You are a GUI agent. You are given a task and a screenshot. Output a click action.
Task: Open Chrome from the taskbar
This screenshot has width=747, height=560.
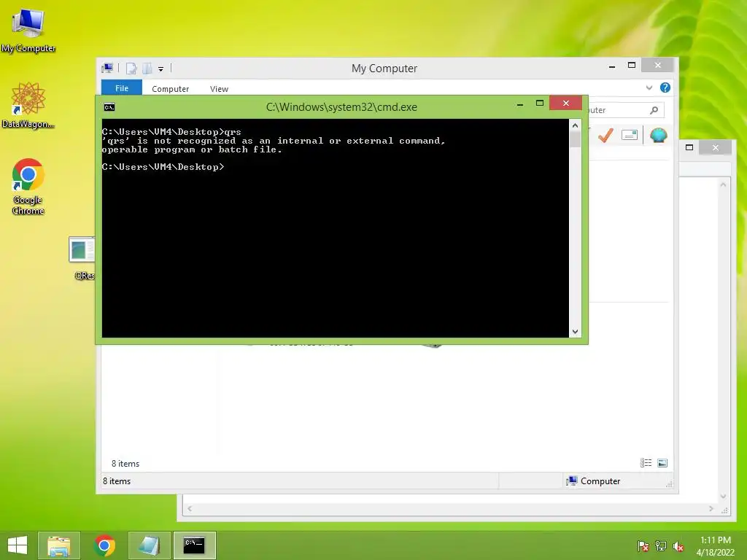104,545
